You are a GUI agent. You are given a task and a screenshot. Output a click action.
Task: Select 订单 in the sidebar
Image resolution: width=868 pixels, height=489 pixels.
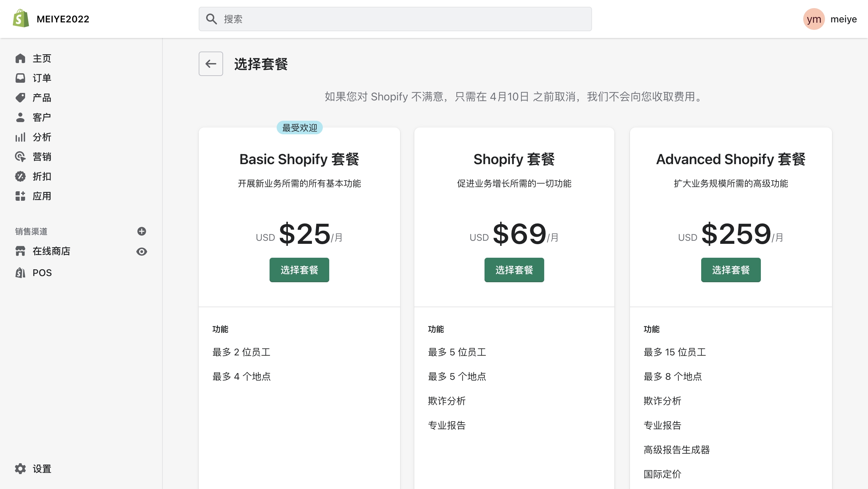click(x=42, y=78)
